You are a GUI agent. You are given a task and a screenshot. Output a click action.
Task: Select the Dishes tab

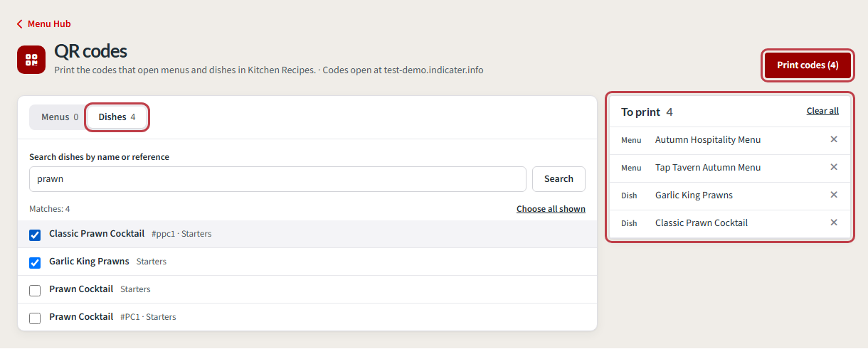pyautogui.click(x=117, y=117)
